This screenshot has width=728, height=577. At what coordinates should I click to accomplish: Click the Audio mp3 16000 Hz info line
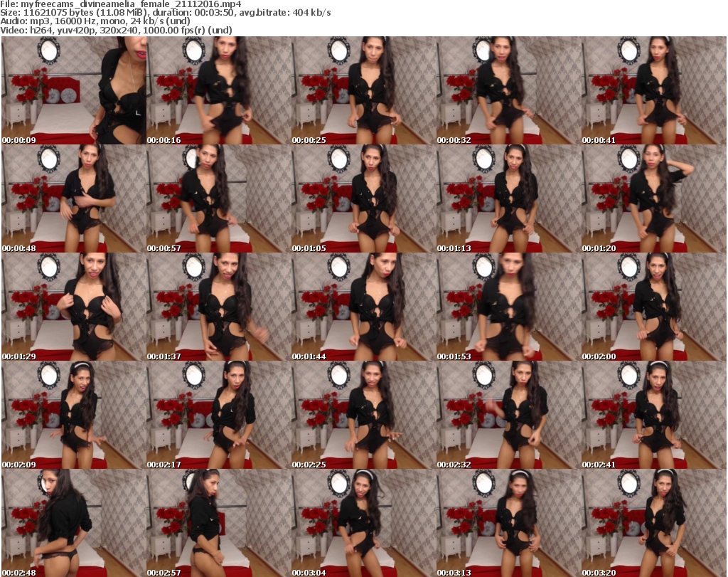(x=95, y=21)
